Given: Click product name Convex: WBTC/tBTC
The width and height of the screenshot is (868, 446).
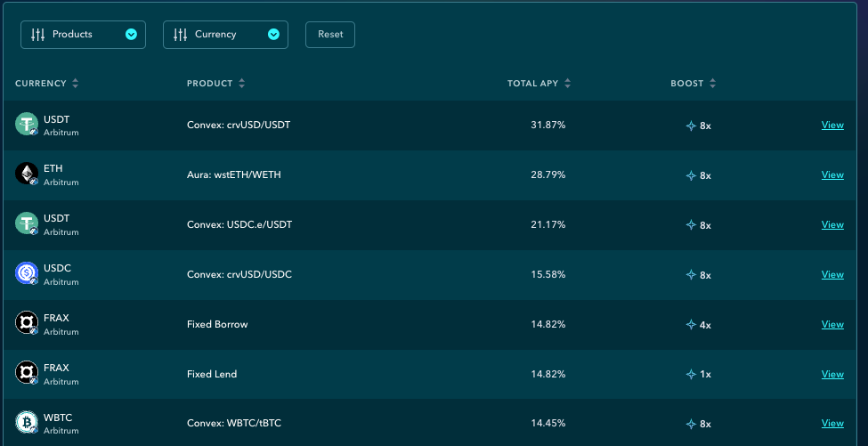Looking at the screenshot, I should click(x=233, y=424).
